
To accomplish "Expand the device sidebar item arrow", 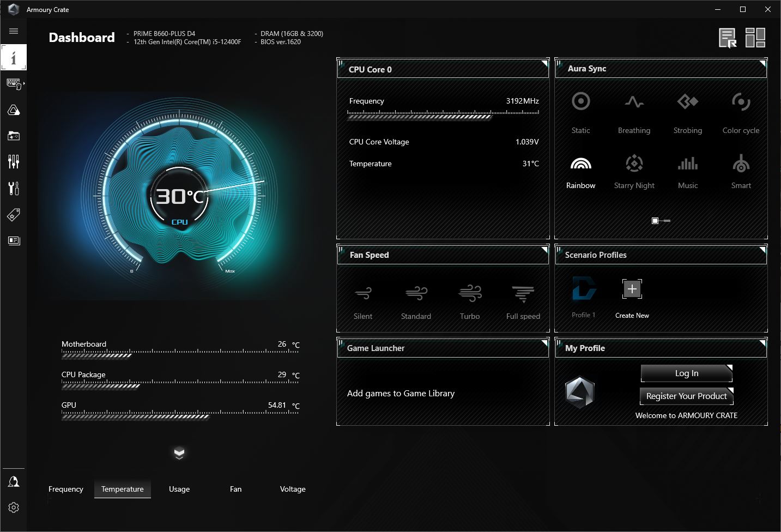I will point(24,84).
